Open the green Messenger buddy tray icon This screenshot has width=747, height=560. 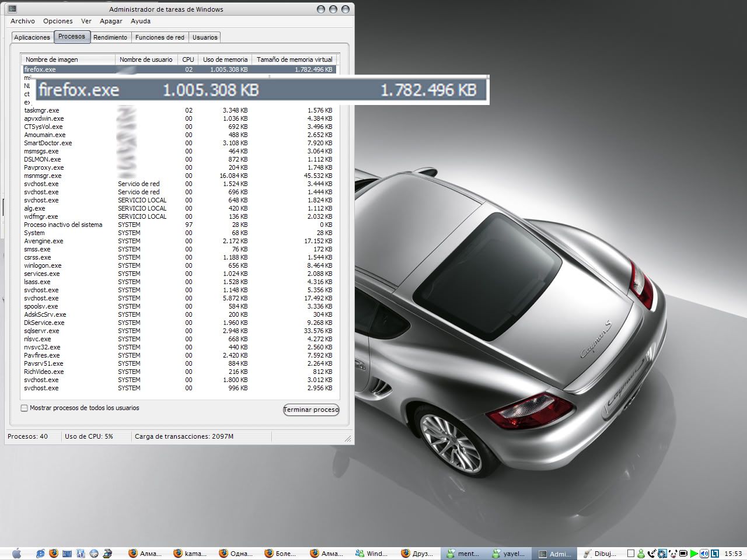(x=641, y=554)
